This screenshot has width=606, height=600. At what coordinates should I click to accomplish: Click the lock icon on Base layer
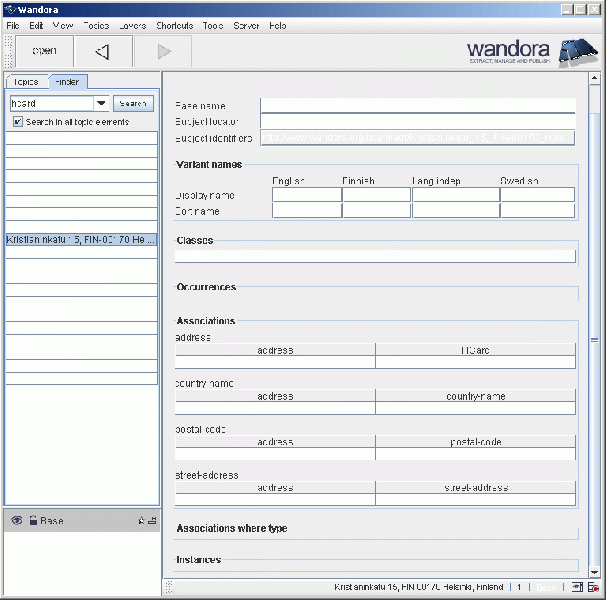pyautogui.click(x=33, y=520)
